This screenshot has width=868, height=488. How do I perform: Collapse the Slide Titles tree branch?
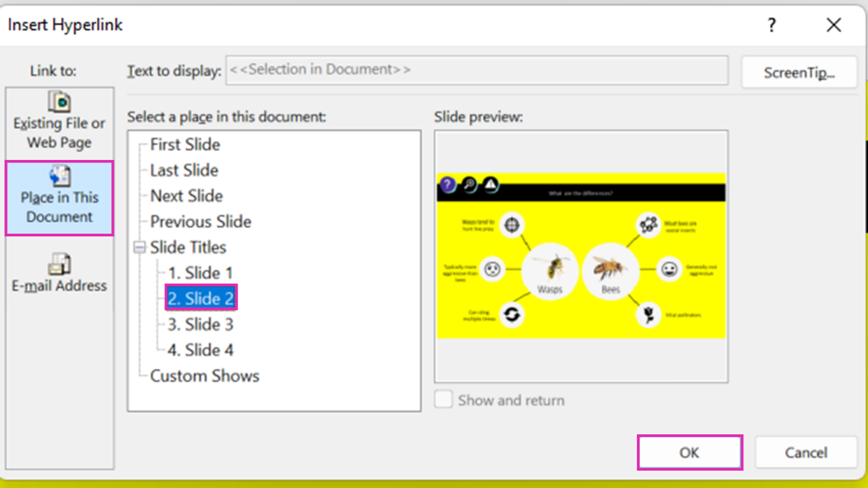[139, 247]
